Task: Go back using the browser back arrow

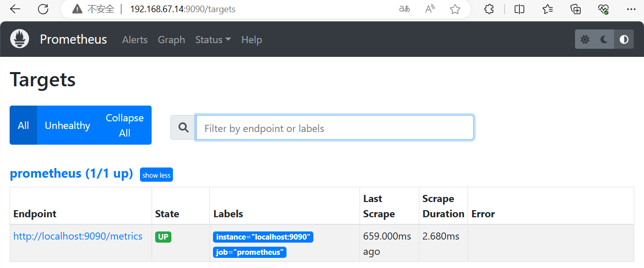Action: point(15,9)
